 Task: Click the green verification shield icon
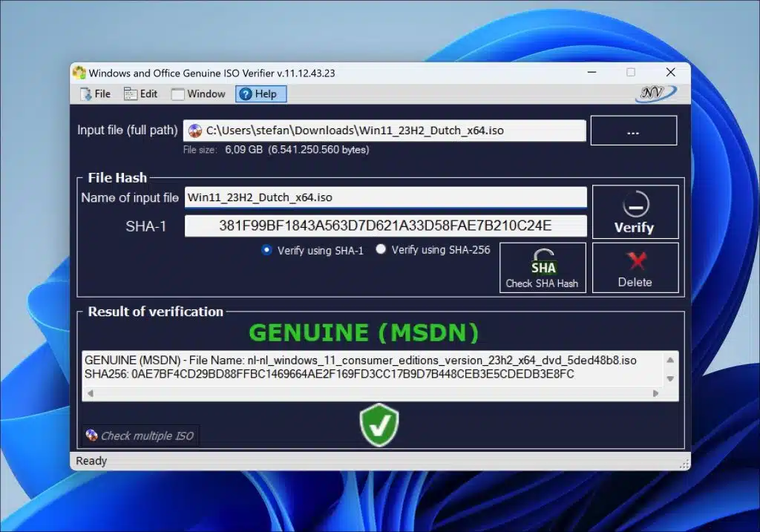point(379,424)
